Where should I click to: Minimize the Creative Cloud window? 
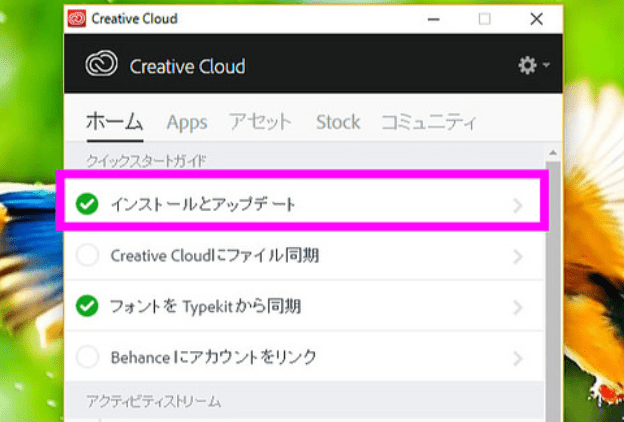[434, 18]
